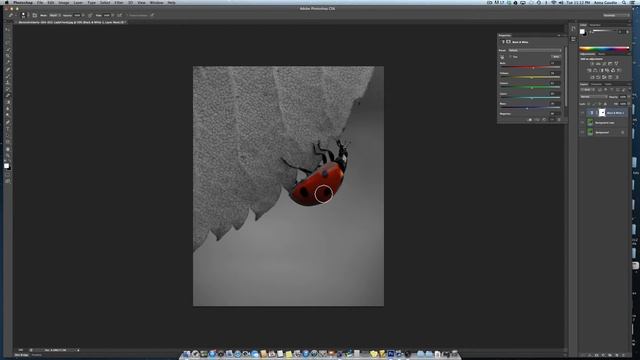Select the Zoom tool
Viewport: 640px width, 360px height.
(x=8, y=156)
